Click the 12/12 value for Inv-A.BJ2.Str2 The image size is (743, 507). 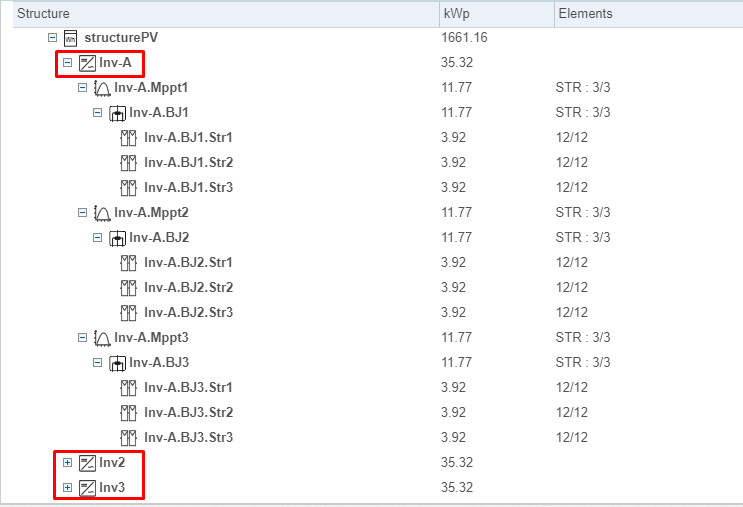[x=572, y=288]
